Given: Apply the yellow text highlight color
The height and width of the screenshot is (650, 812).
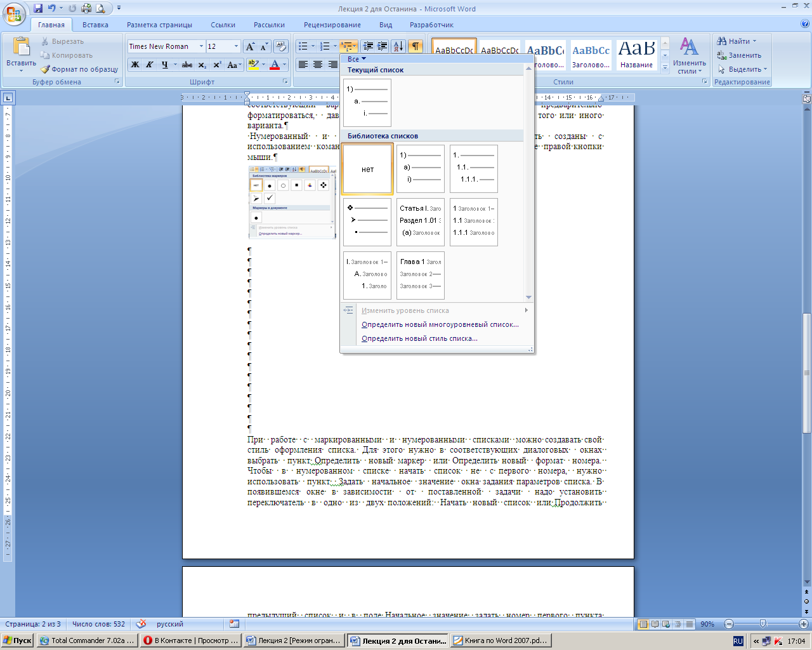Looking at the screenshot, I should pos(253,65).
